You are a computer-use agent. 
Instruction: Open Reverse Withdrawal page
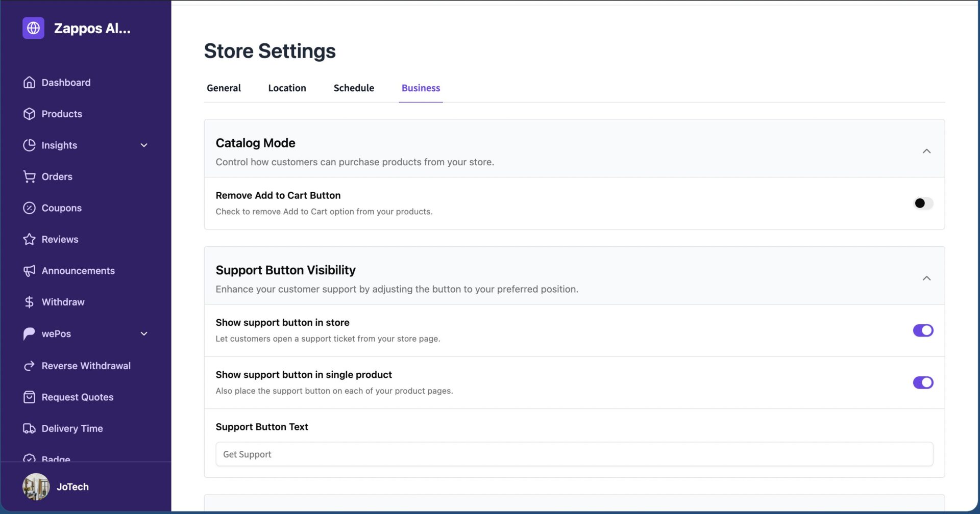click(x=86, y=366)
